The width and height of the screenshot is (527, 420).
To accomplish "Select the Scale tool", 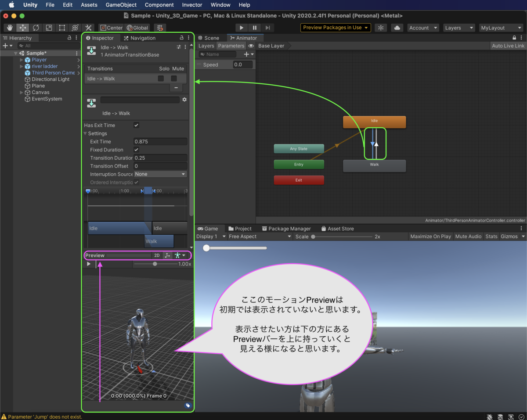I will 49,28.
